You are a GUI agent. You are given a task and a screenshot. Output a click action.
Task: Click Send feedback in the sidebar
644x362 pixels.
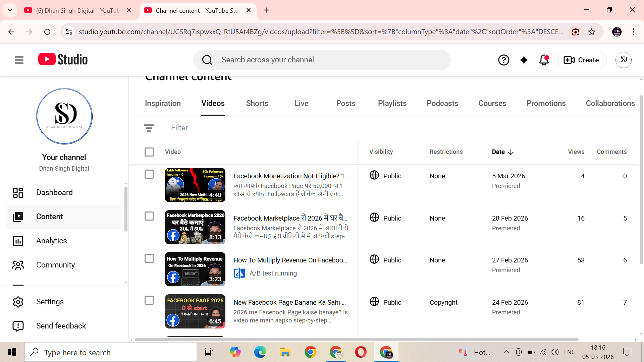(x=61, y=325)
